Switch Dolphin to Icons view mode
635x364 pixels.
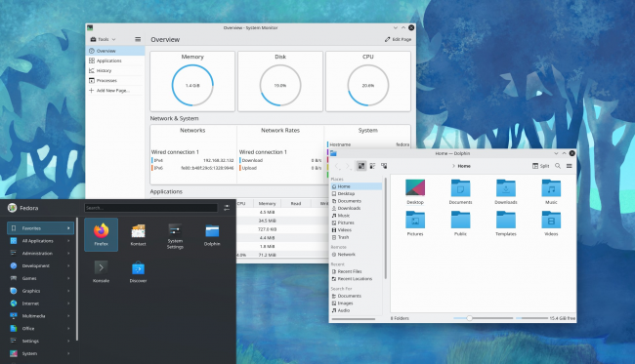click(x=361, y=166)
